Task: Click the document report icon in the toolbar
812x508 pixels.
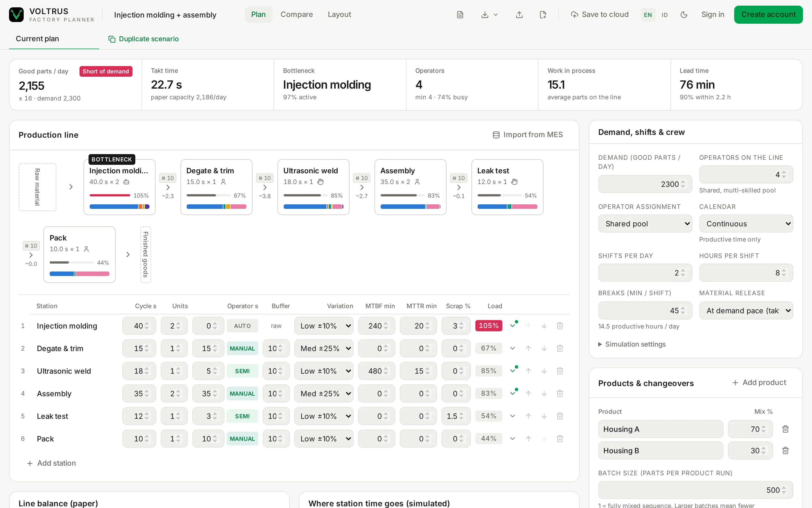Action: point(460,15)
